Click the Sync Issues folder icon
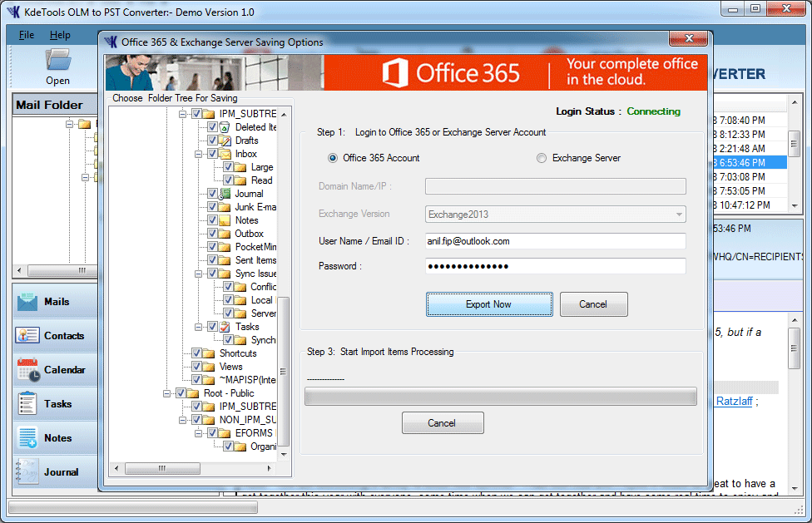 pos(225,274)
